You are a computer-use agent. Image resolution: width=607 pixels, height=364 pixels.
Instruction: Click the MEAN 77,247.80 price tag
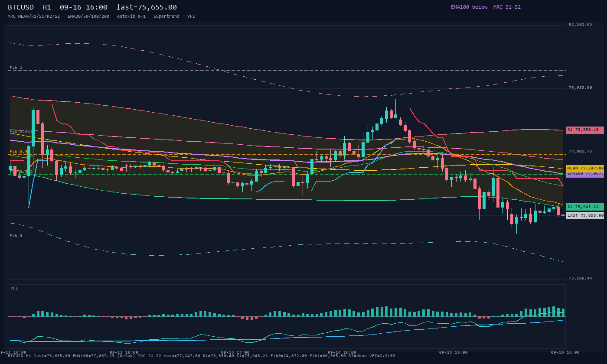point(585,168)
